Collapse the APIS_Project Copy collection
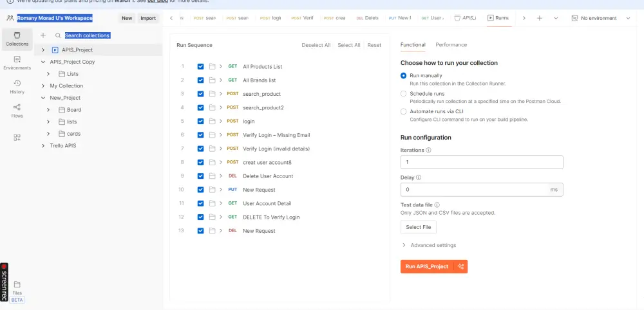This screenshot has width=644, height=310. point(43,62)
